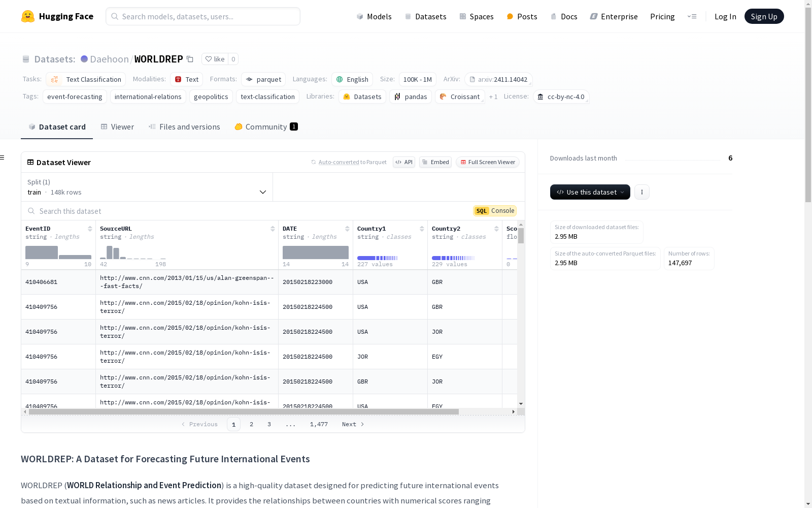812x508 pixels.
Task: Jump to last page 1,477
Action: click(x=319, y=424)
